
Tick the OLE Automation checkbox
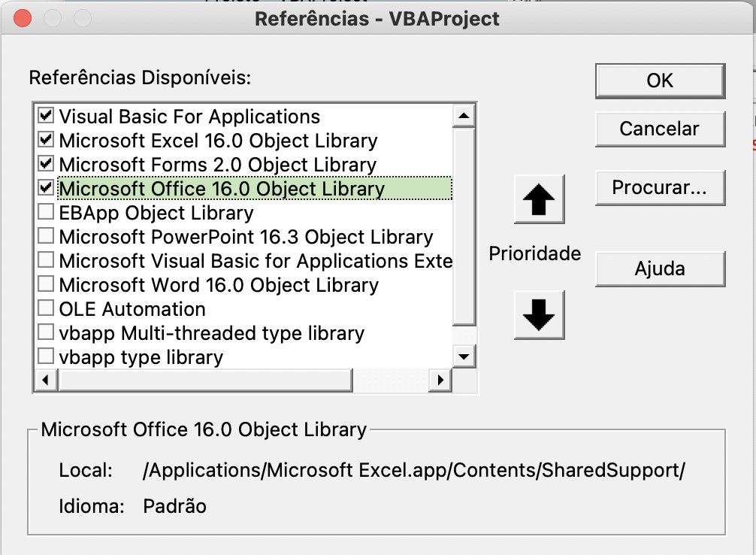46,308
